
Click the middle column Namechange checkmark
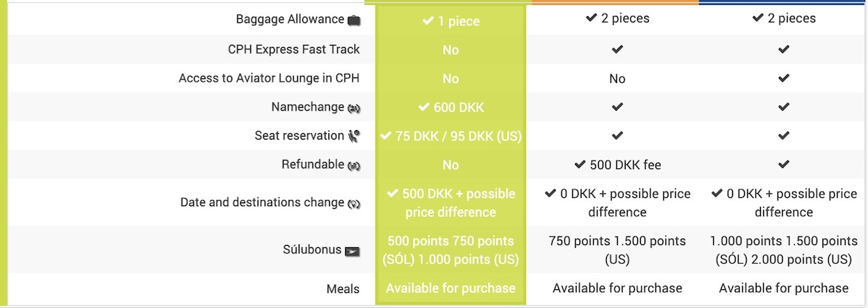pos(617,107)
